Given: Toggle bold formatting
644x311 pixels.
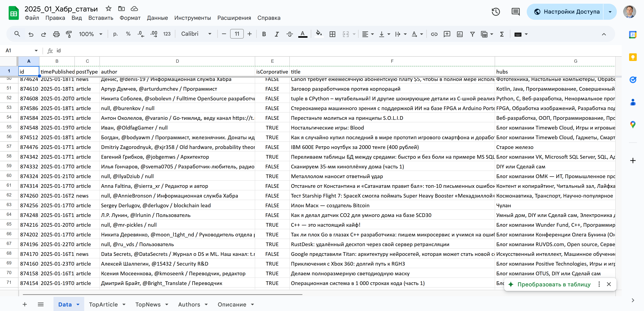Looking at the screenshot, I should coord(264,34).
